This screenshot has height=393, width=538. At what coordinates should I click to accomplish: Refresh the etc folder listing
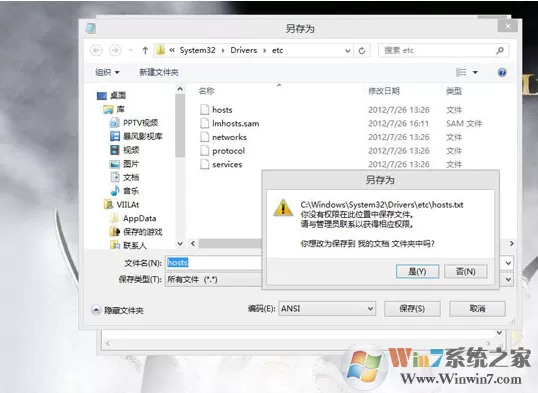pyautogui.click(x=362, y=50)
